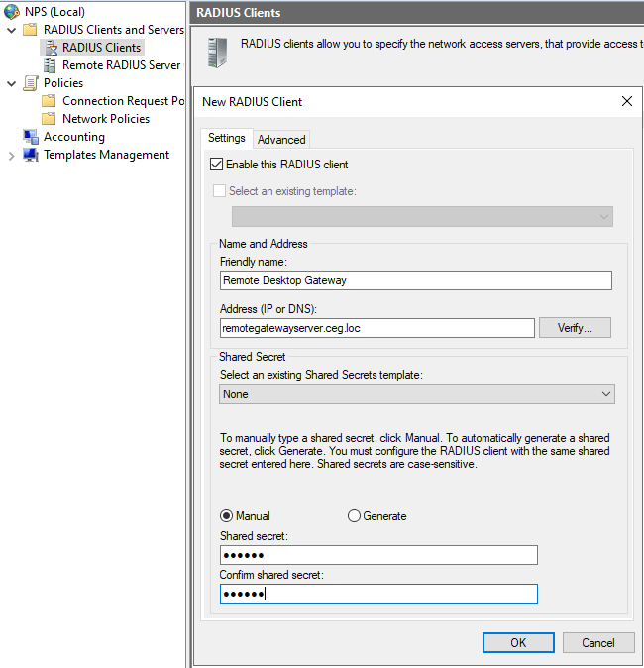Click into the Friendly name field
The height and width of the screenshot is (668, 644).
click(x=416, y=280)
